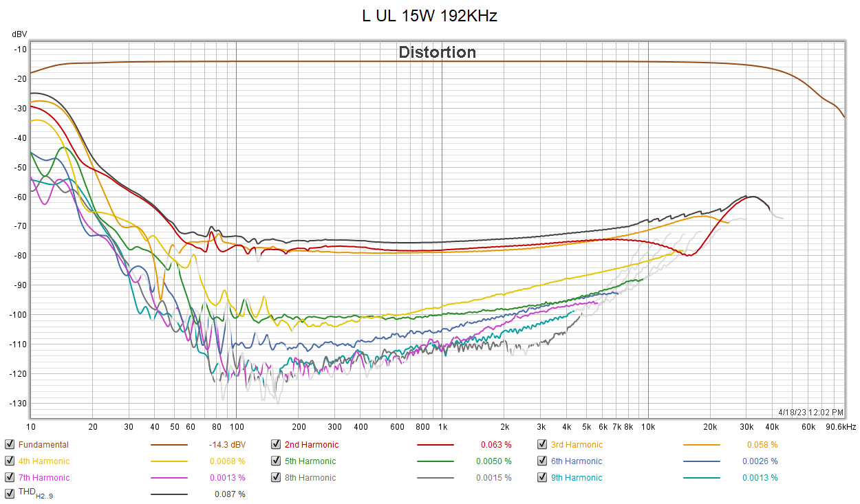This screenshot has height=504, width=860.
Task: Click the 6th Harmonic legend label
Action: click(577, 461)
